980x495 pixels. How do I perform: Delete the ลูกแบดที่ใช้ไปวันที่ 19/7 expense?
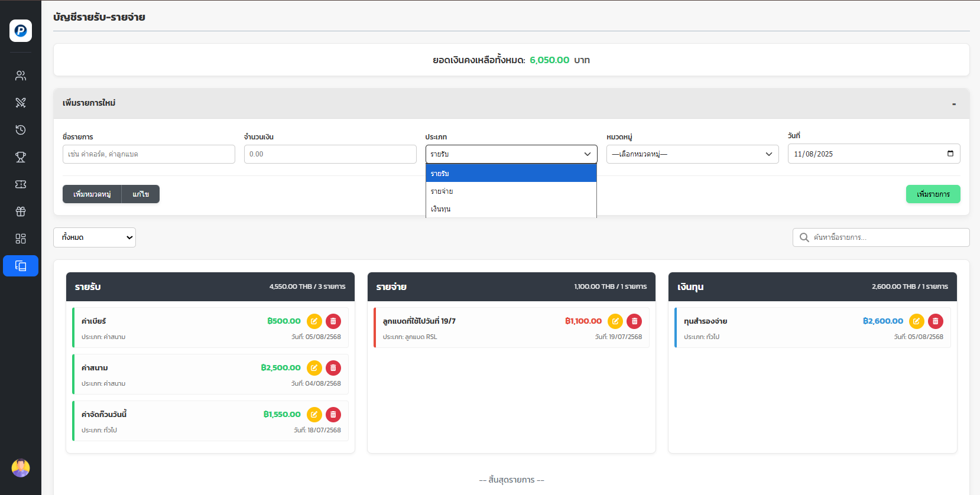634,321
